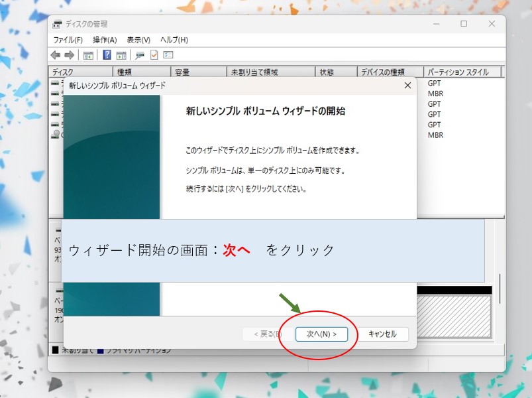Viewport: 532px width, 398px height.
Task: Click the checkmark document toolbar icon
Action: (x=154, y=55)
